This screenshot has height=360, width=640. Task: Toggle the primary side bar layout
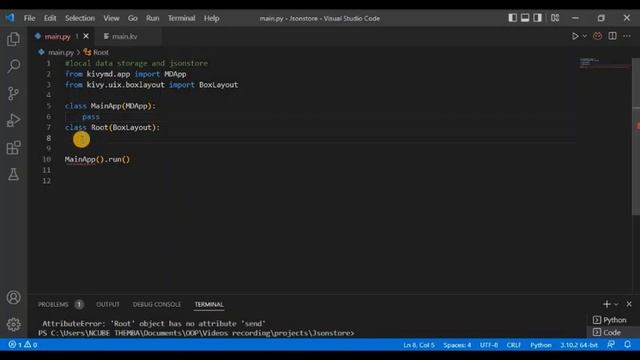point(513,18)
